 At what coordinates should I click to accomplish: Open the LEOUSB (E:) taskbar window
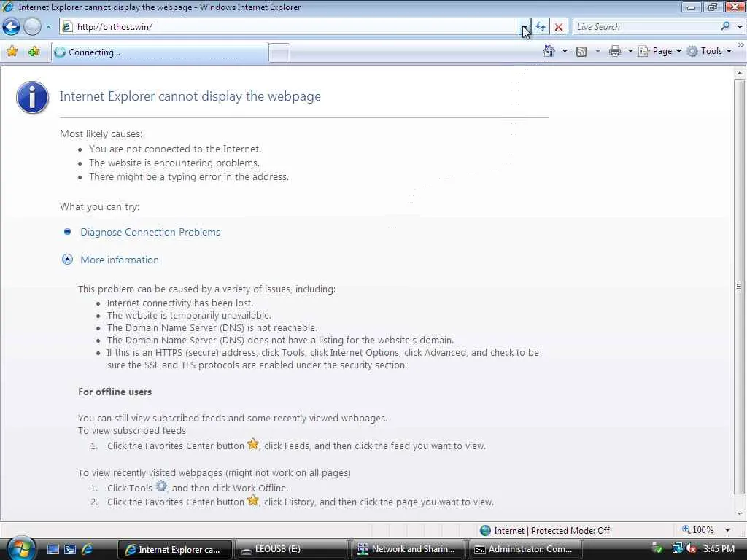pos(292,550)
